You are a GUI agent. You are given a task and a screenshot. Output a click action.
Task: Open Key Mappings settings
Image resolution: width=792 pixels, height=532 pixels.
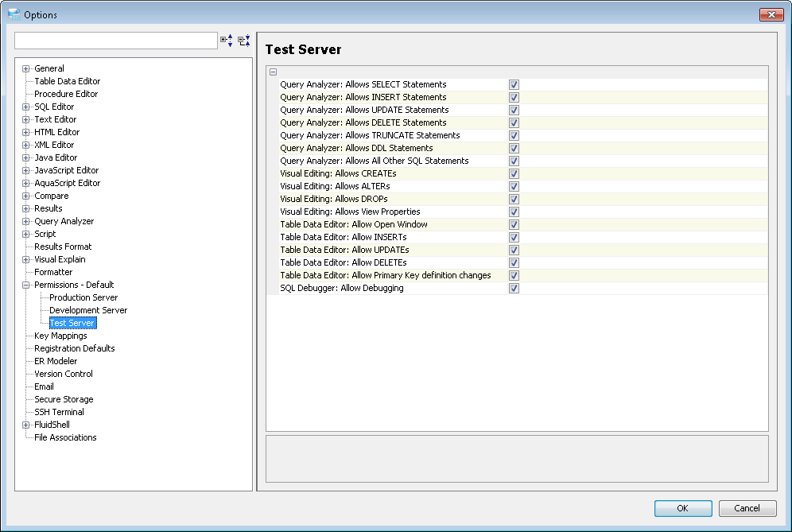(x=60, y=336)
